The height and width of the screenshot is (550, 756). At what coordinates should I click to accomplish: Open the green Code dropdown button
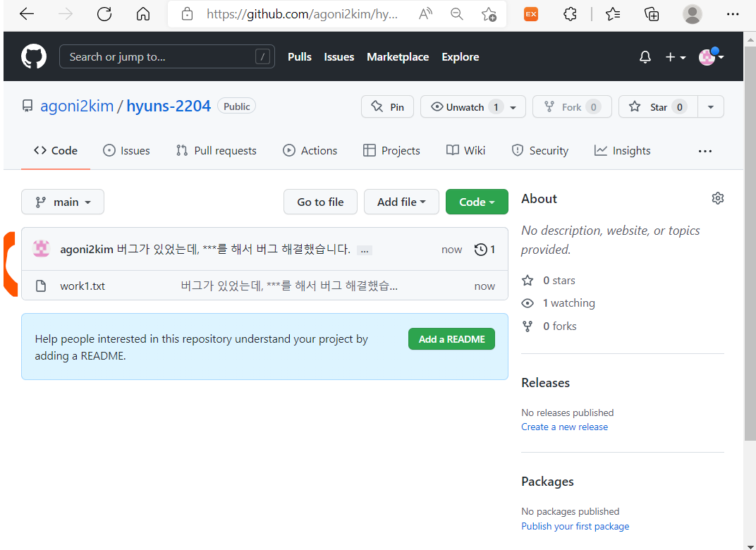point(476,202)
